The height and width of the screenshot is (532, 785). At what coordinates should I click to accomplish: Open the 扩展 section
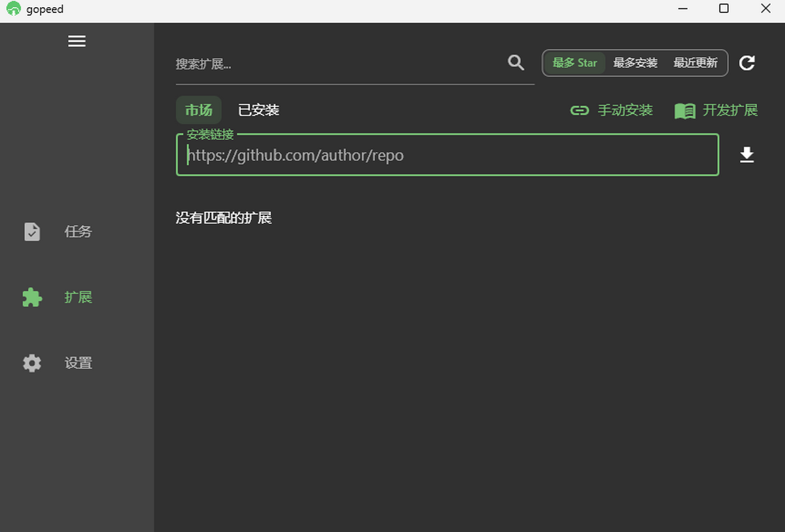(x=77, y=297)
